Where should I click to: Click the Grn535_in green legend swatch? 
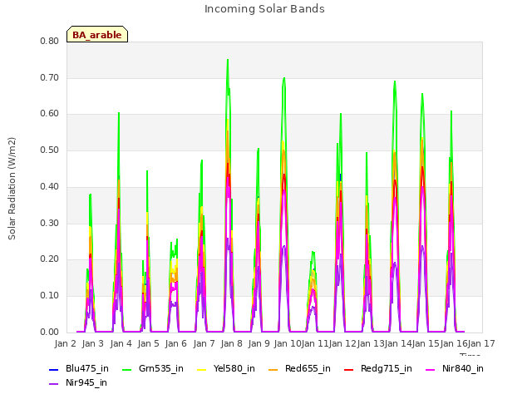(126, 369)
